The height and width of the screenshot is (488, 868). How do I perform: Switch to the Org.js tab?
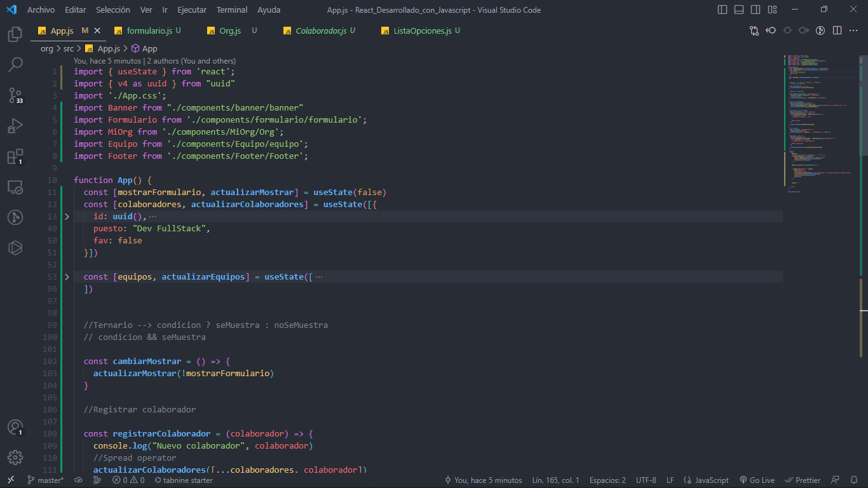coord(230,30)
